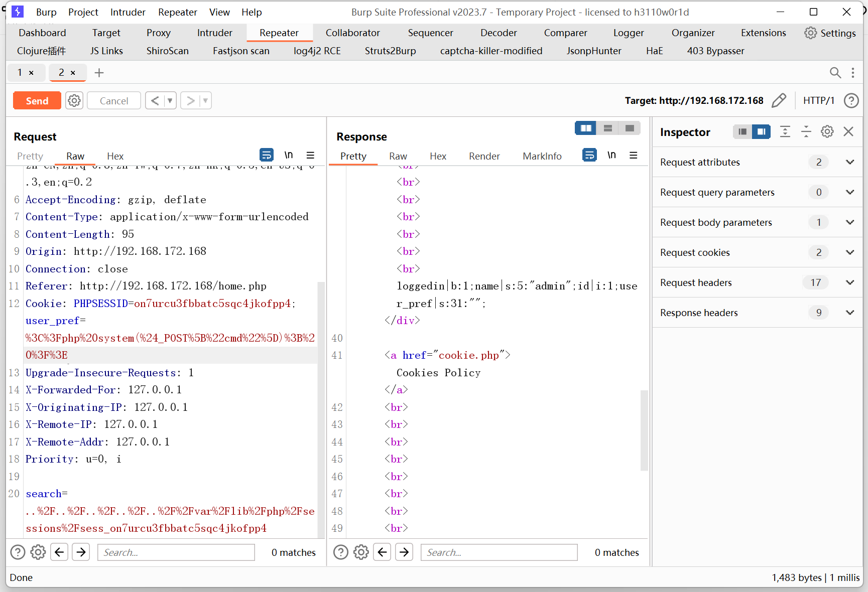Switch to Repeater tab 1
This screenshot has width=868, height=592.
pyautogui.click(x=20, y=73)
